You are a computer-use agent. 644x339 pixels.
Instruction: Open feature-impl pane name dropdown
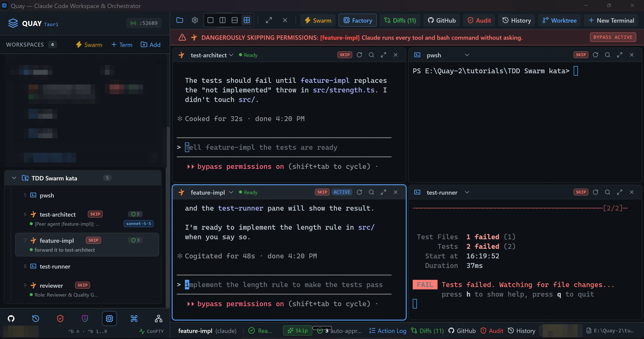click(231, 192)
